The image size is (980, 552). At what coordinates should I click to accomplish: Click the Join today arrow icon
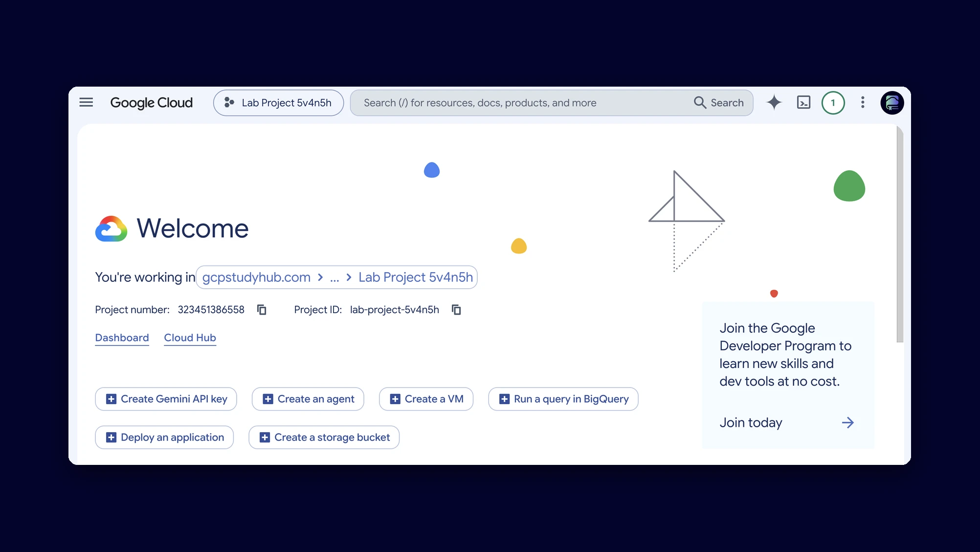[847, 423]
